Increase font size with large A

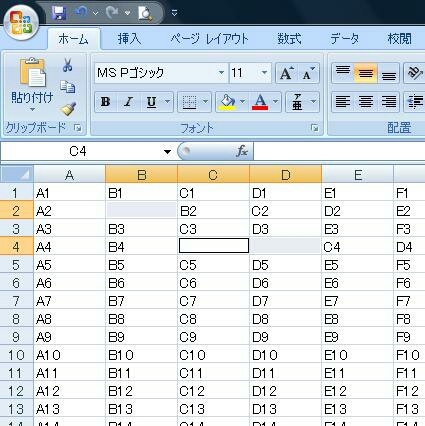pyautogui.click(x=286, y=73)
